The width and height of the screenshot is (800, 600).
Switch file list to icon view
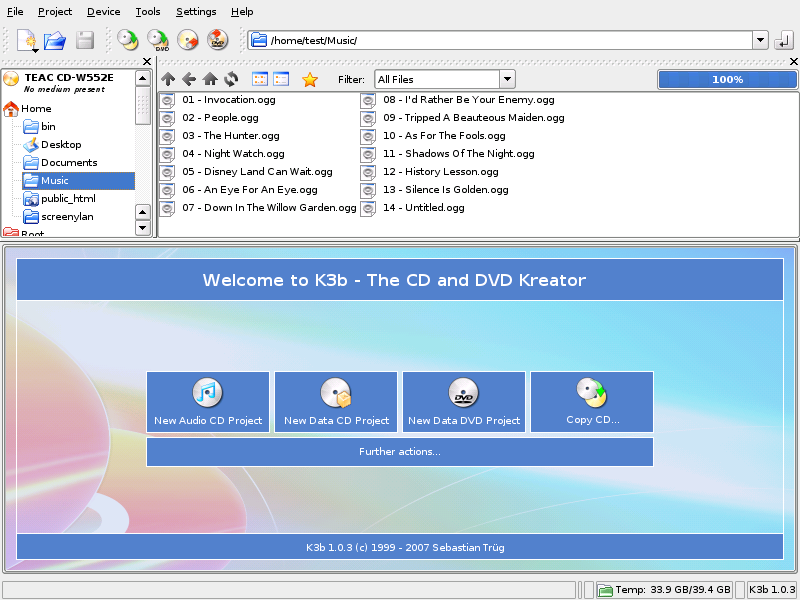(260, 79)
